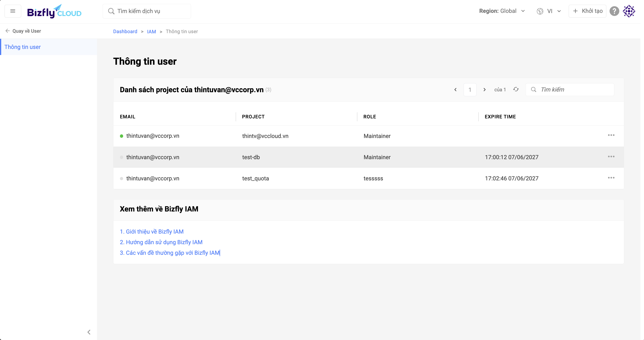Expand the Region Global dropdown

tap(502, 11)
